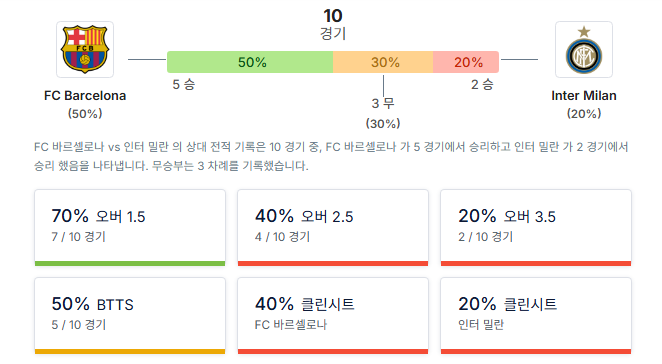Screen dimensions: 662x364
Task: Click the head-to-head summary paragraph text
Action: click(331, 156)
